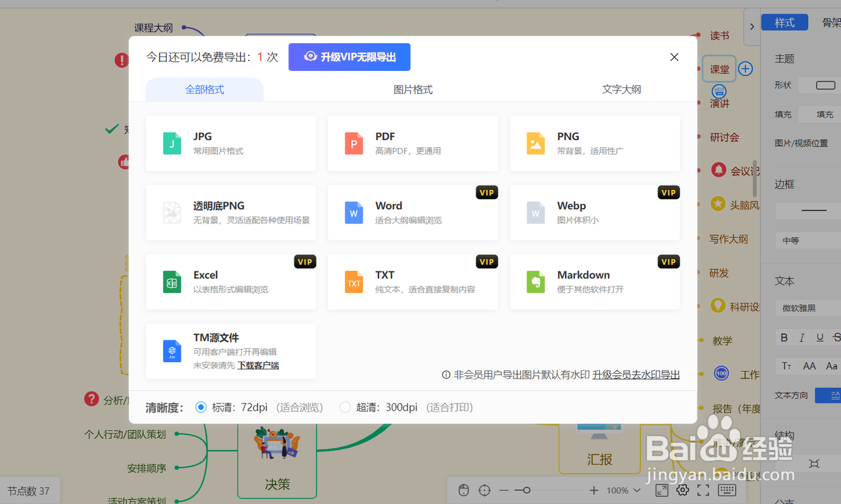This screenshot has height=504, width=841.
Task: Click 升级会员去水印导出 link
Action: [636, 375]
